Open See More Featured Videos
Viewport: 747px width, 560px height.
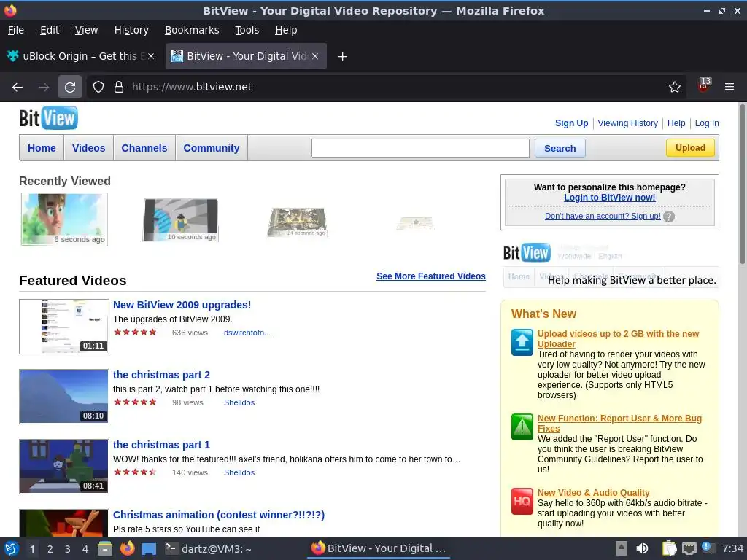coord(430,276)
